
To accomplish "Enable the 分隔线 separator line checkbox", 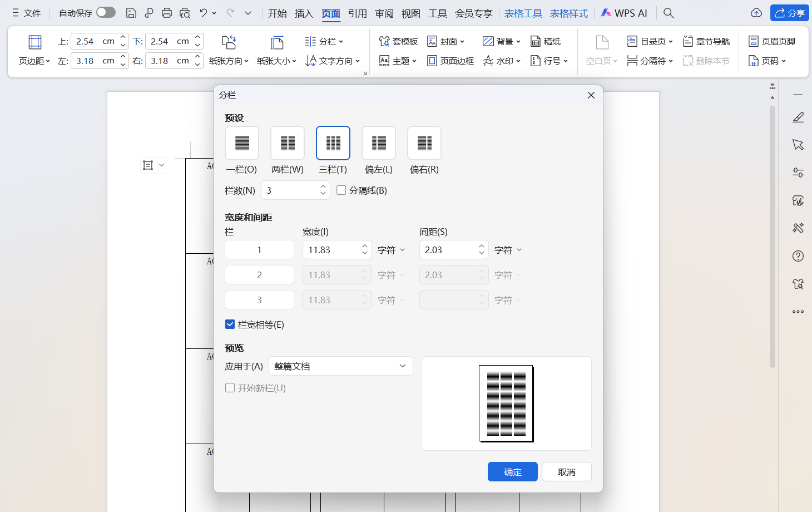I will [341, 190].
